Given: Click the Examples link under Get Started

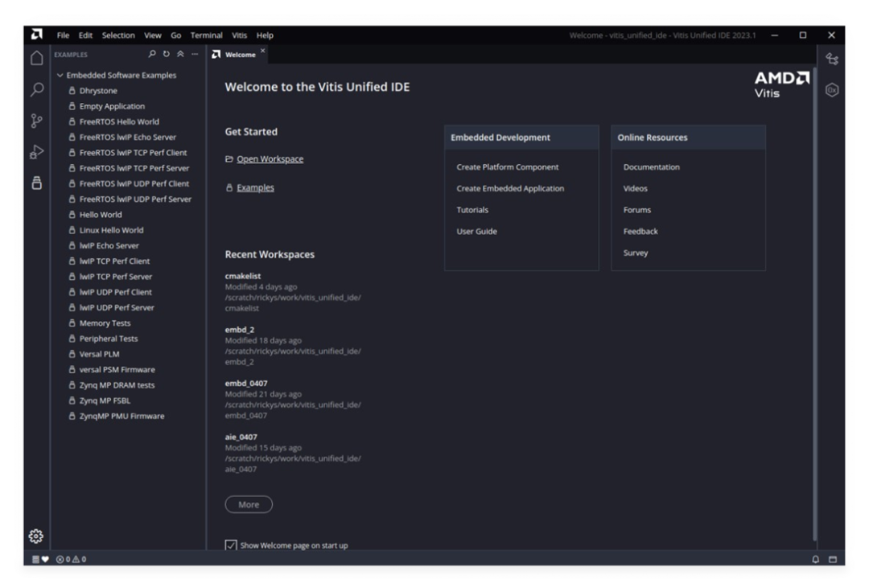Looking at the screenshot, I should tap(255, 187).
